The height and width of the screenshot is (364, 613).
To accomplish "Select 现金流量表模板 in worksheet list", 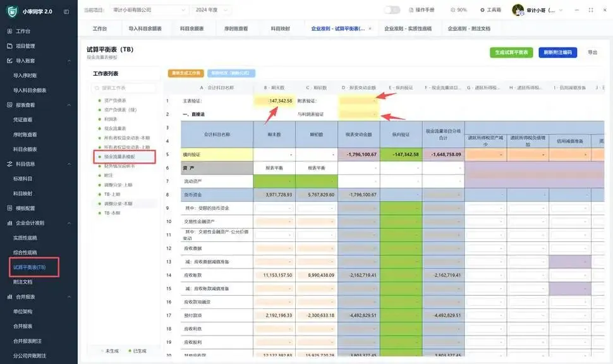I will tap(119, 156).
